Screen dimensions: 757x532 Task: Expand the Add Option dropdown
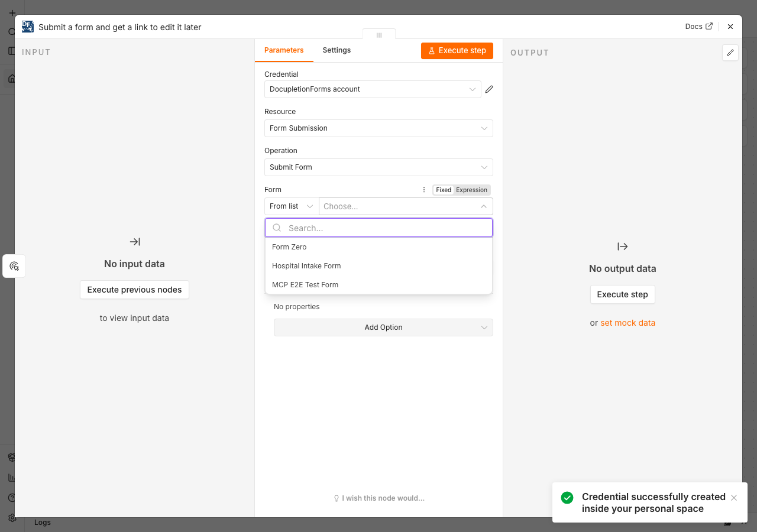(383, 327)
